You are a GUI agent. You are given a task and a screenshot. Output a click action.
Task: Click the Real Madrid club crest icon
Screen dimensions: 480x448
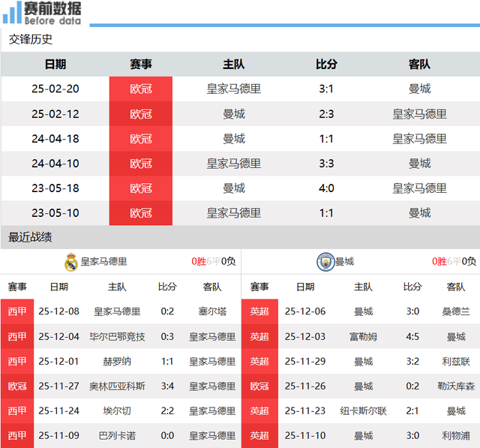point(71,262)
